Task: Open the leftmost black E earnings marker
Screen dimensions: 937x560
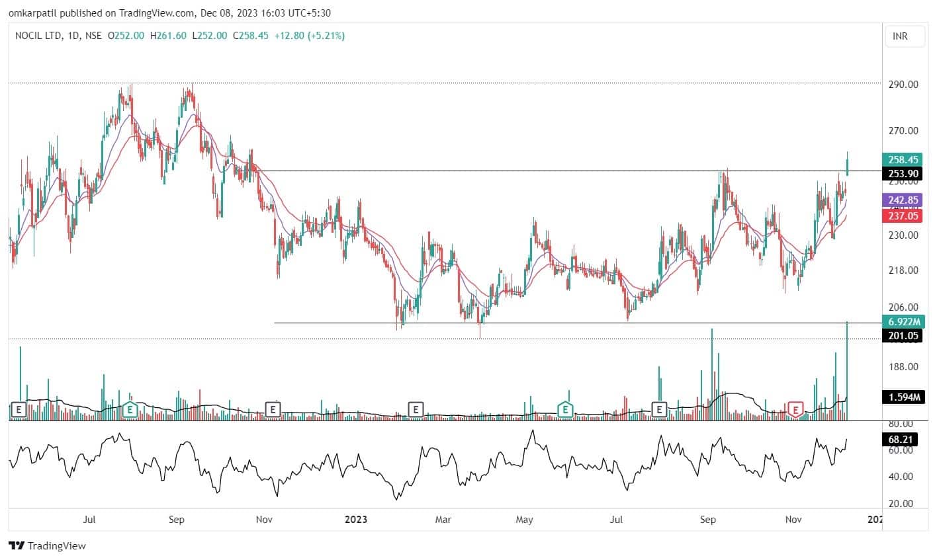Action: coord(19,410)
